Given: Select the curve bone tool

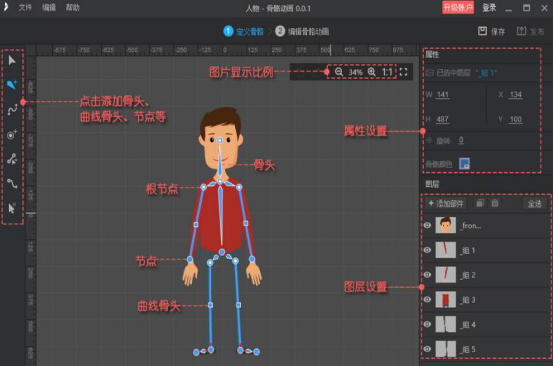Looking at the screenshot, I should click(x=12, y=110).
